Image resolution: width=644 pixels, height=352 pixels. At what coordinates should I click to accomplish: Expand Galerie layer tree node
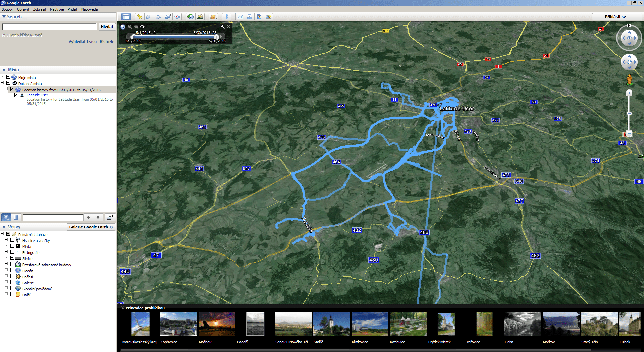6,282
